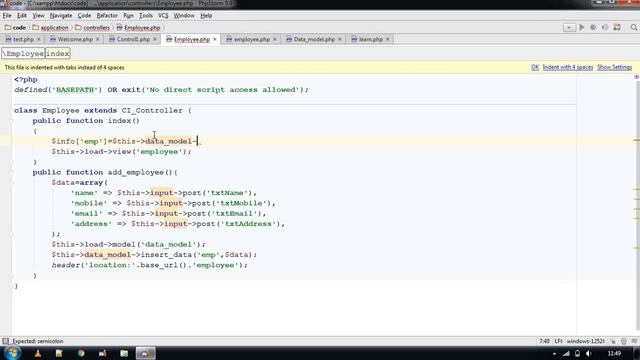The image size is (640, 360).
Task: Open the View menu
Action: (x=38, y=16)
